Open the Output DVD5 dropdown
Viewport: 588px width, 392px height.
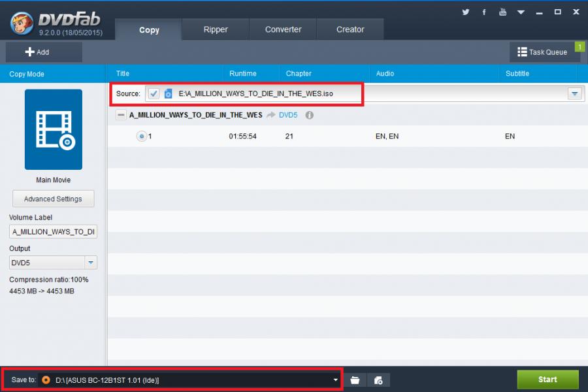[54, 263]
